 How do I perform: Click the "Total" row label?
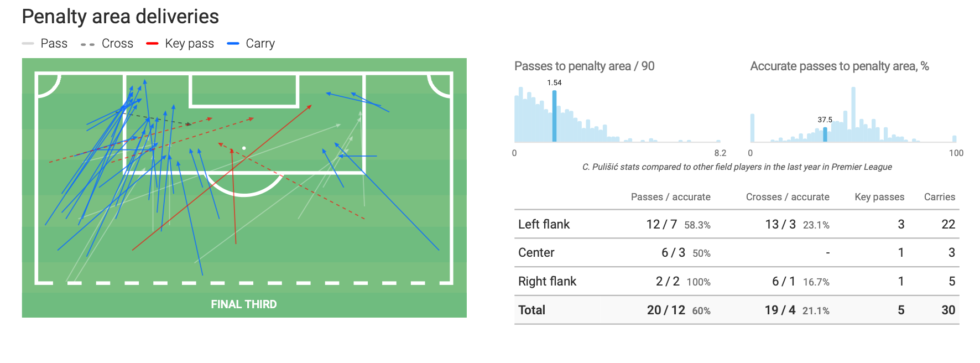click(531, 310)
